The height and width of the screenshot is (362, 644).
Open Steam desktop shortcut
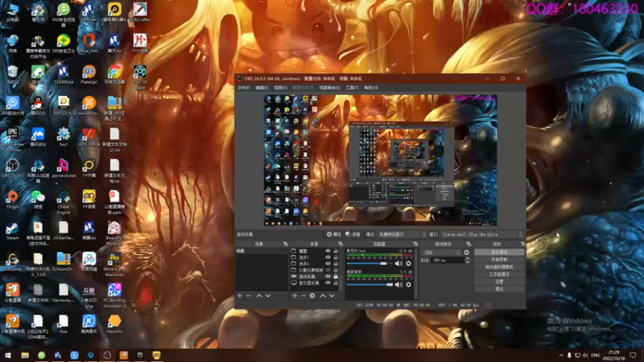12,231
